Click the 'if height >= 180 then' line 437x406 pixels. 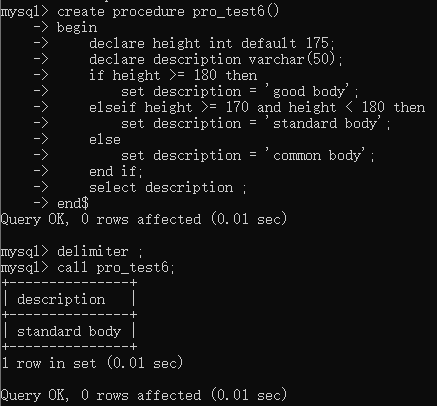click(173, 76)
